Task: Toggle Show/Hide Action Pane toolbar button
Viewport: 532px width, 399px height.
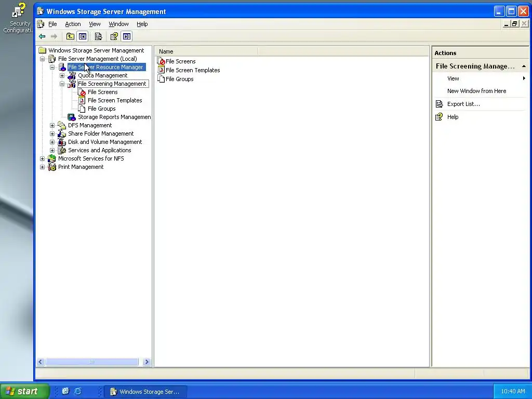Action: [x=127, y=36]
